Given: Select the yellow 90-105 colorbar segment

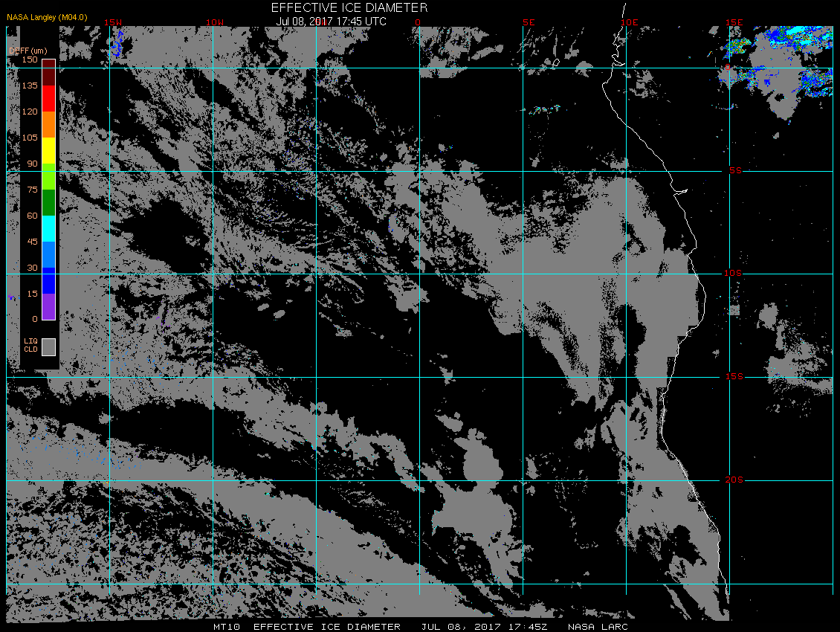Looking at the screenshot, I should click(49, 151).
